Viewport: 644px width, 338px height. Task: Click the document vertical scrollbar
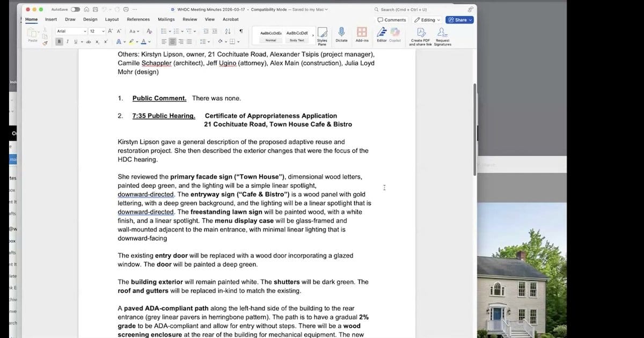(x=474, y=129)
